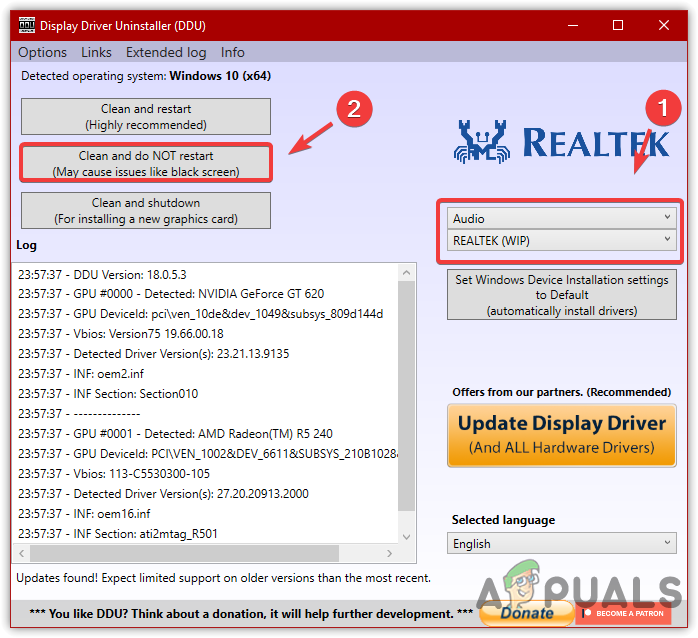
Task: Select log line 'Detected Driver Version(s): 27.20.20913.2000'
Action: tap(163, 494)
